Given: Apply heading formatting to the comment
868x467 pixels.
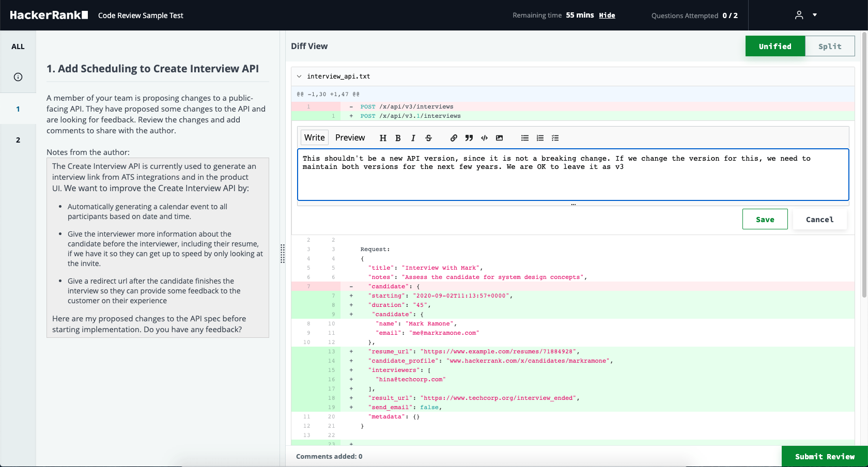Looking at the screenshot, I should pos(383,138).
